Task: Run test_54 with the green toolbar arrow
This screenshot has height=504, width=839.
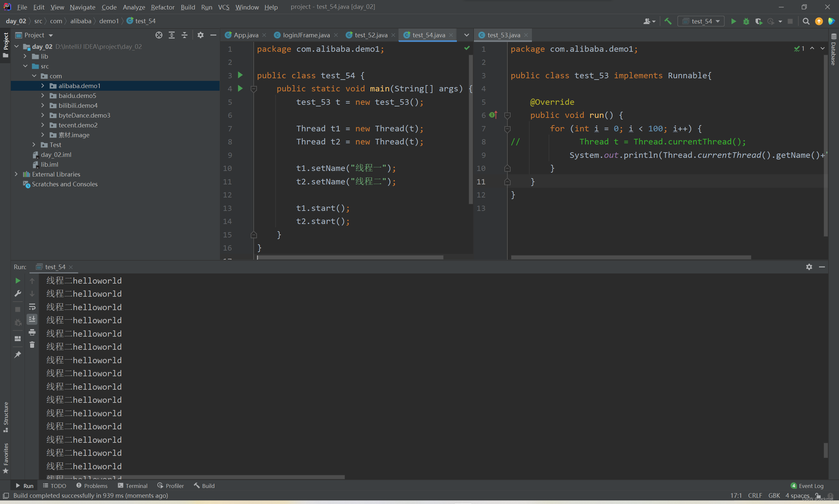Action: 733,21
